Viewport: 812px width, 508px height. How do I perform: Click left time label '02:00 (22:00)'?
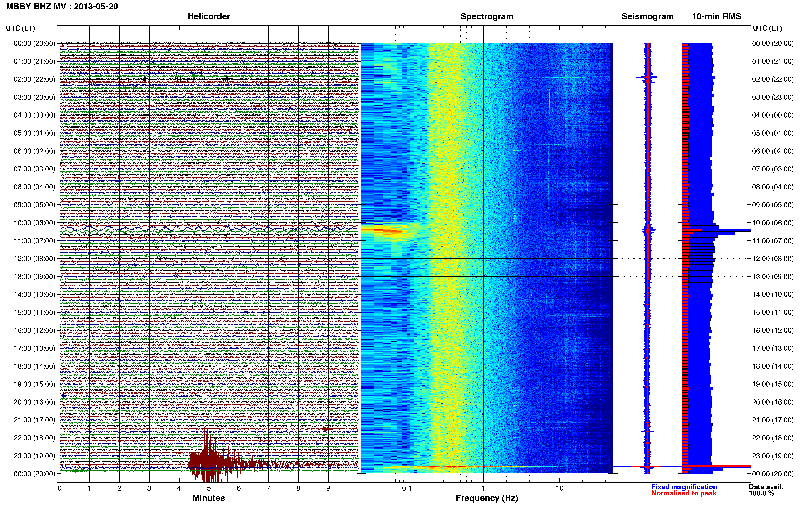click(34, 79)
